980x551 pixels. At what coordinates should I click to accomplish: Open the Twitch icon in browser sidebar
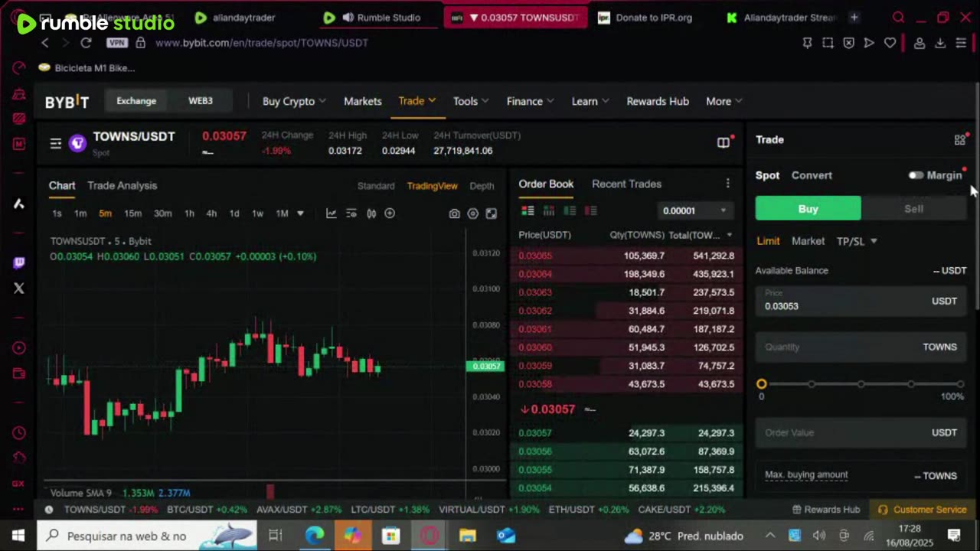(x=19, y=262)
